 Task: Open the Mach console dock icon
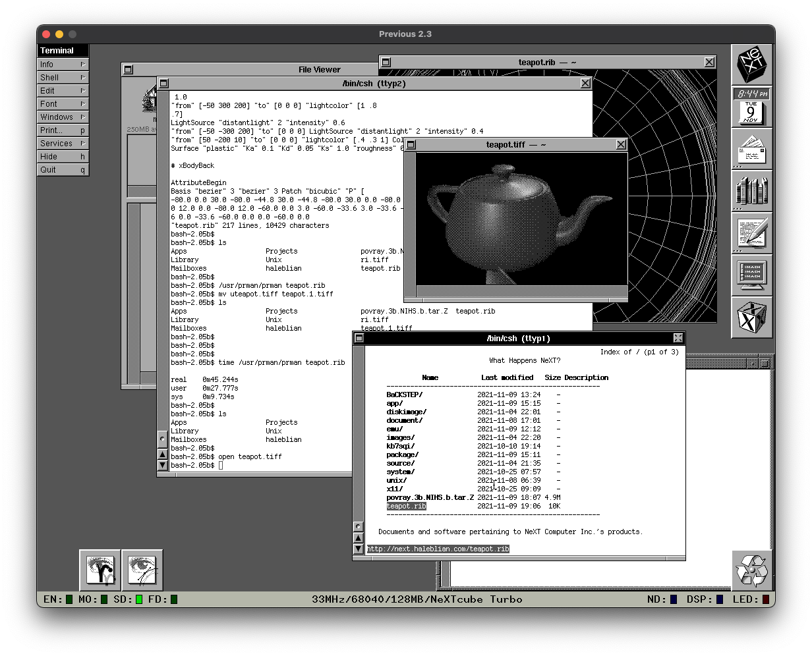pos(751,276)
